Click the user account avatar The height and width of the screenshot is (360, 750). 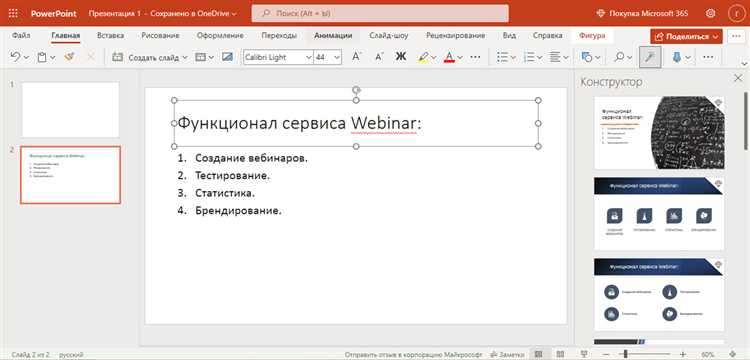pyautogui.click(x=736, y=13)
